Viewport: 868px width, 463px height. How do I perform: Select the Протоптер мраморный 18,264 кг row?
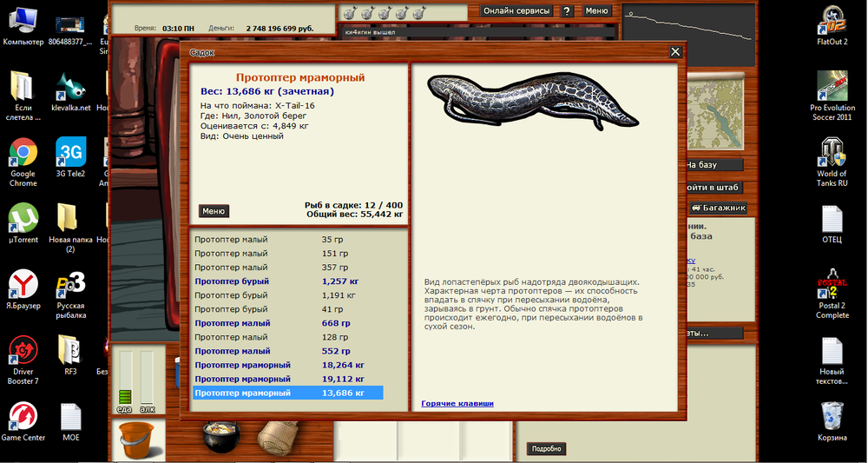[x=286, y=365]
